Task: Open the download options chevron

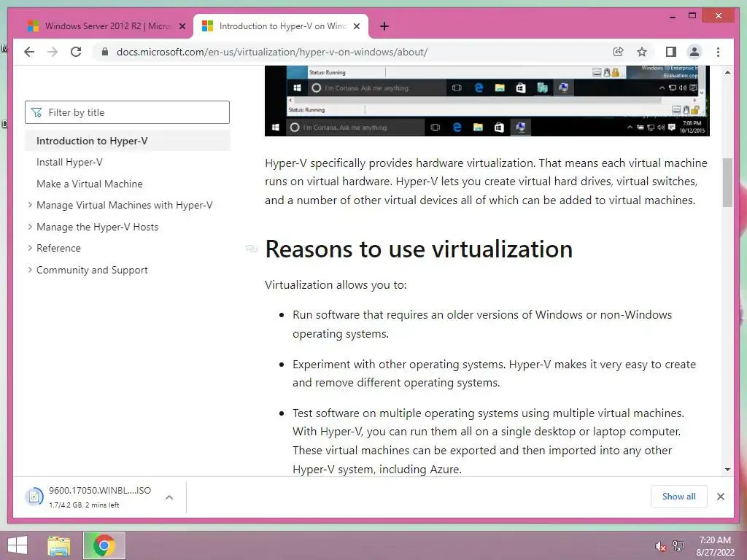Action: coord(169,497)
